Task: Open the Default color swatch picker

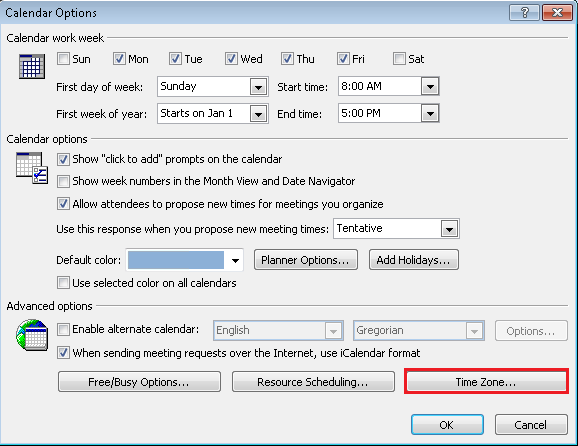Action: coord(185,260)
